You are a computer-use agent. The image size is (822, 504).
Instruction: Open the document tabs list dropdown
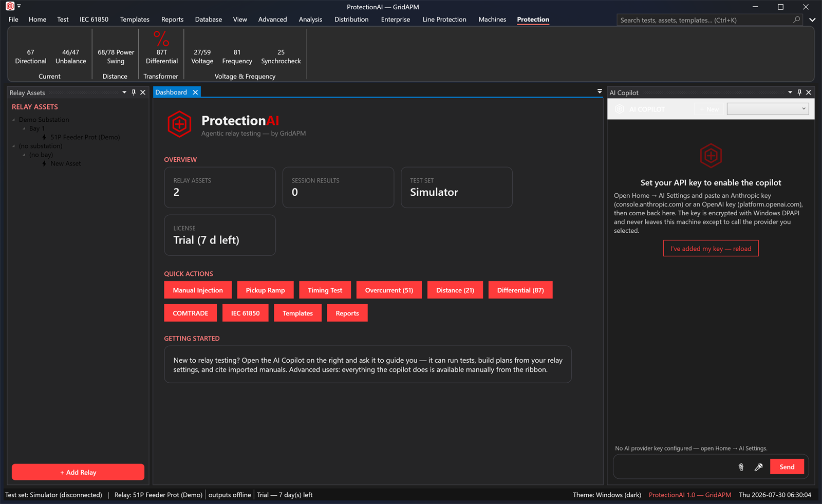click(600, 91)
